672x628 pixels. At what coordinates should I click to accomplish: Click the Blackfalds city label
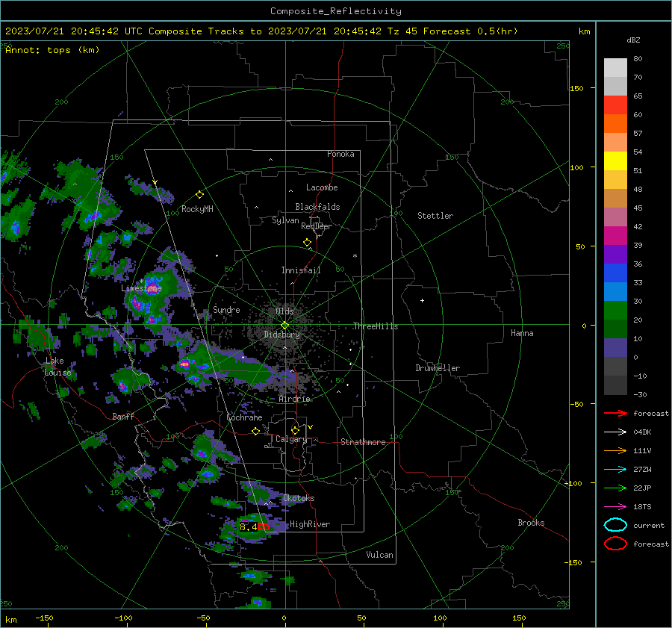pos(317,207)
